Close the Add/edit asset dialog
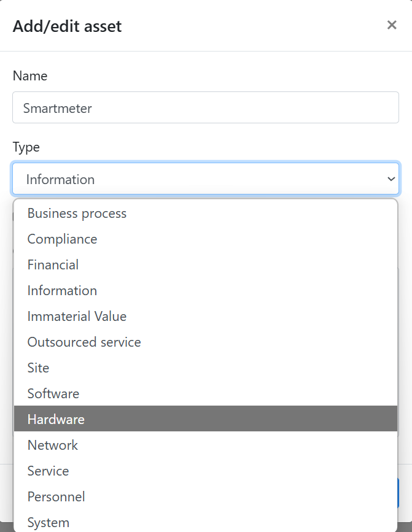 click(392, 25)
